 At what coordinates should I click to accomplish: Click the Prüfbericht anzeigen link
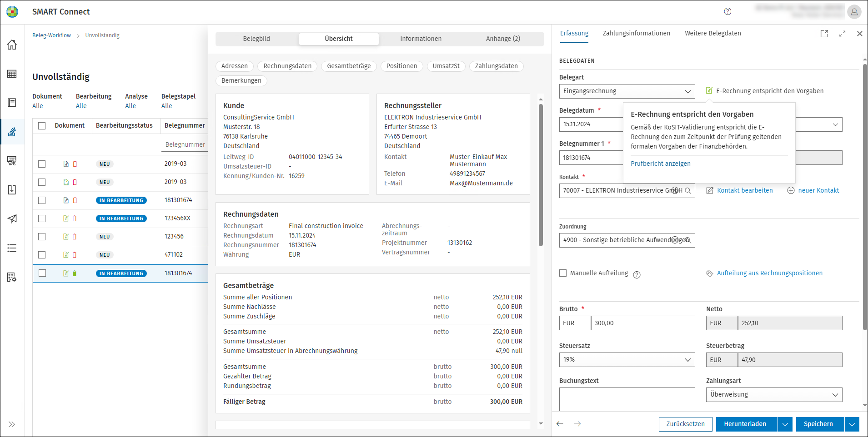(660, 164)
